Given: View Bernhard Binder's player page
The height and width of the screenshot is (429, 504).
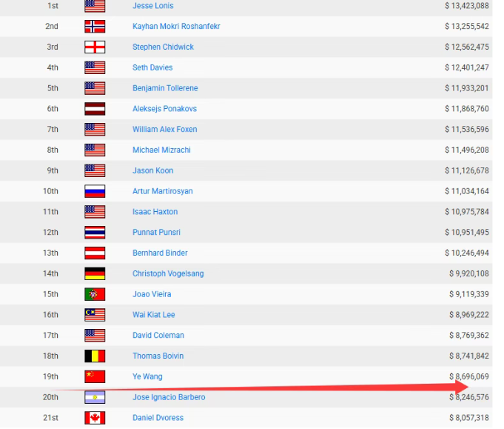Looking at the screenshot, I should tap(160, 253).
